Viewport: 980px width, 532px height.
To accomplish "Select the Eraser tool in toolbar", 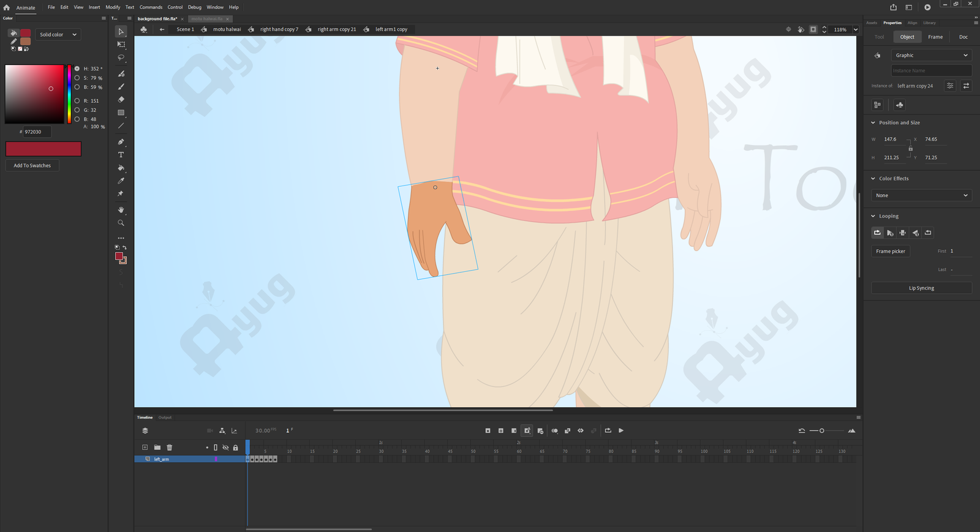I will pyautogui.click(x=121, y=99).
